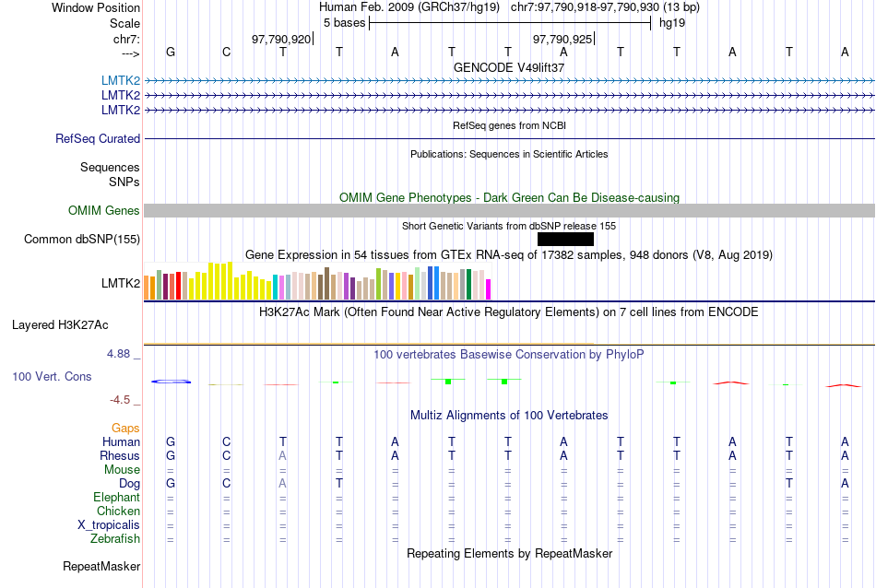Click the tall yellow bars in GTEx chart
Viewport: 876px width, 588px height.
point(220,281)
